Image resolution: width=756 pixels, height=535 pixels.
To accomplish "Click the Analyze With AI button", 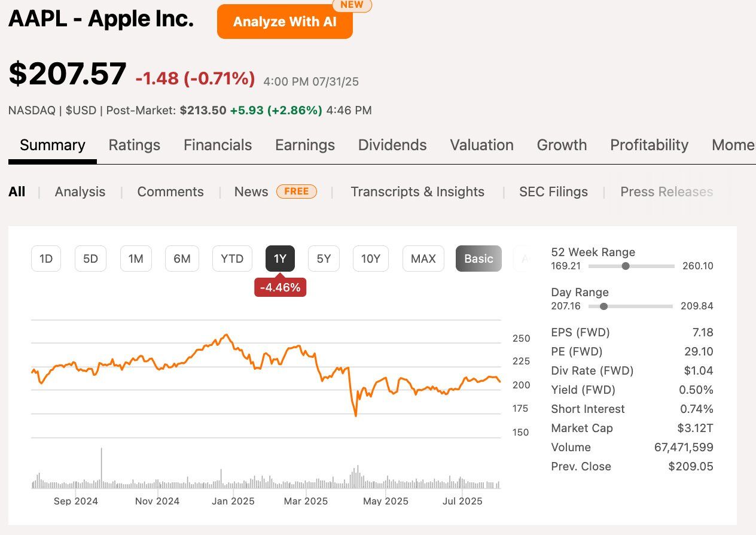I will click(285, 22).
